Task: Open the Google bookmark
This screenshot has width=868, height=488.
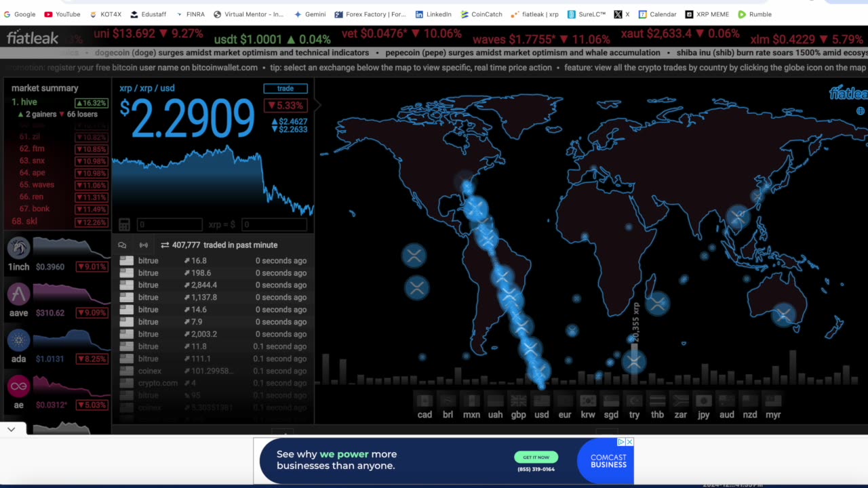Action: (x=20, y=14)
